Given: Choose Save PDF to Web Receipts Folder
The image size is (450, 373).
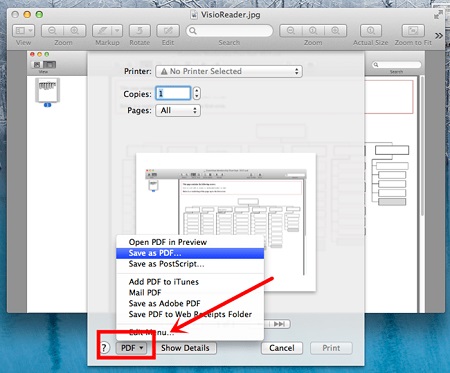Looking at the screenshot, I should coord(190,314).
